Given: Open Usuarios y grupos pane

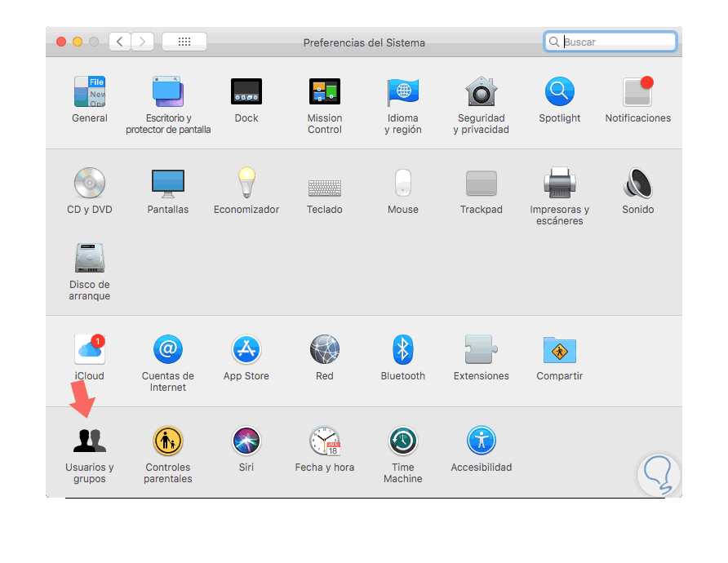Looking at the screenshot, I should click(90, 441).
